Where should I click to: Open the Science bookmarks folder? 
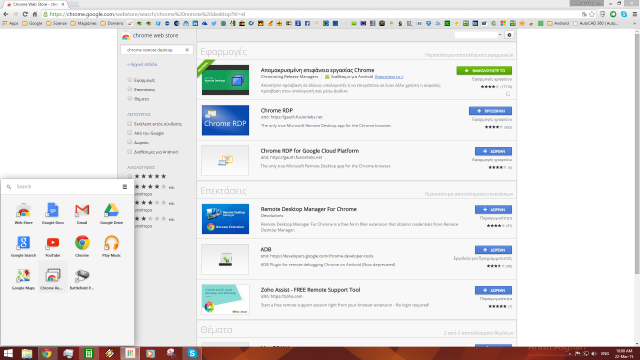pyautogui.click(x=56, y=23)
